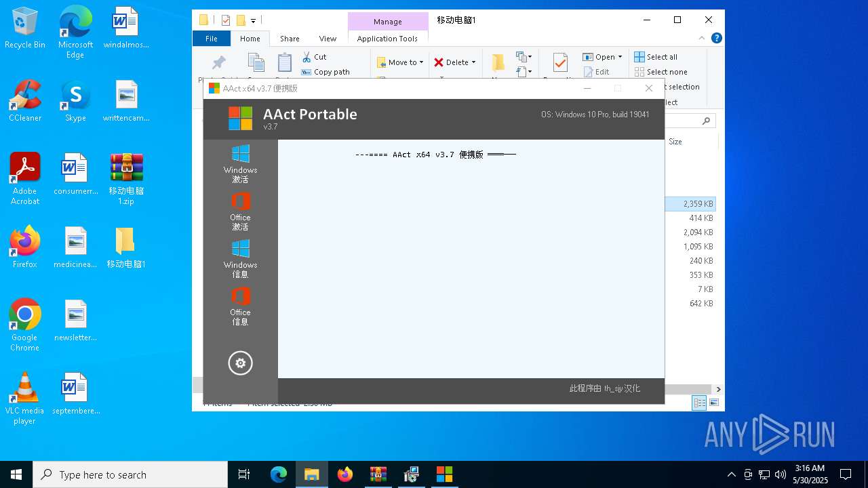Select Microsoft Edge desktop shortcut

(75, 33)
